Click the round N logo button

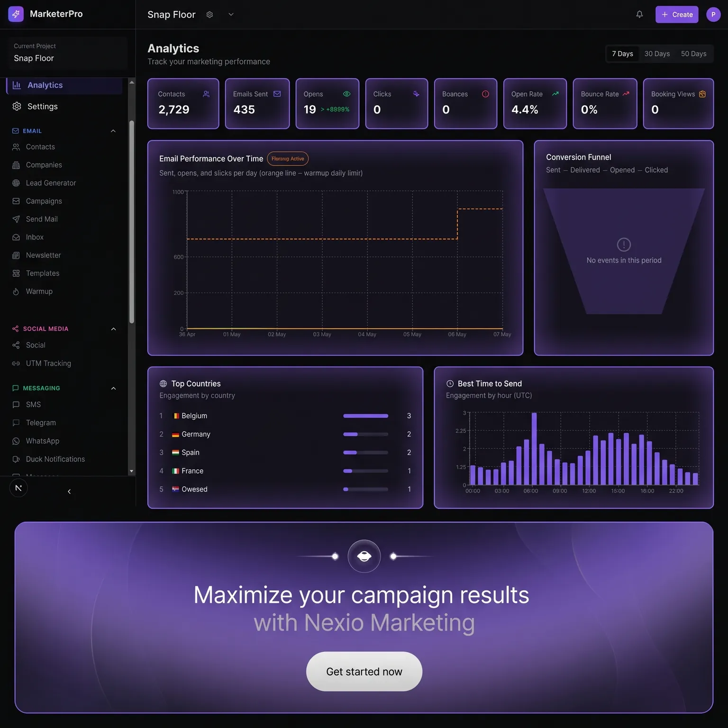click(18, 488)
